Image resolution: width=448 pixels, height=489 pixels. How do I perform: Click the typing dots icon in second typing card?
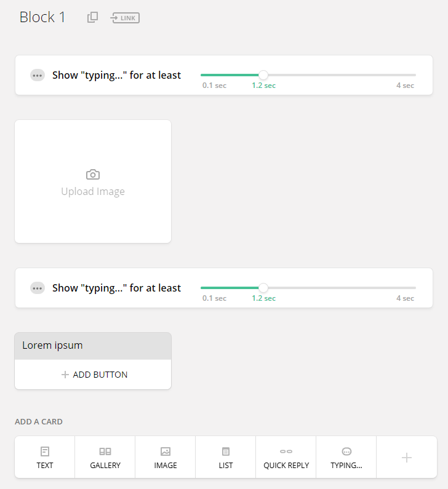(38, 288)
